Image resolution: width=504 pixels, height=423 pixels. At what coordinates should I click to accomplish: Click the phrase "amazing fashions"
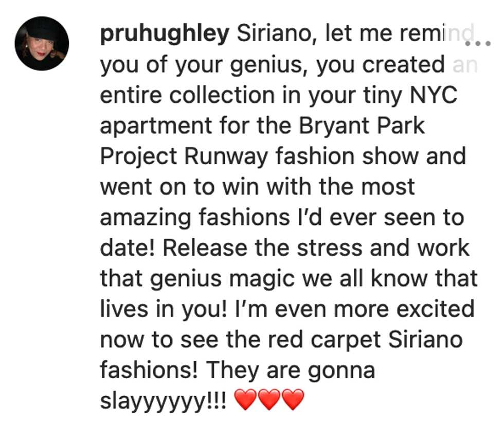click(195, 218)
